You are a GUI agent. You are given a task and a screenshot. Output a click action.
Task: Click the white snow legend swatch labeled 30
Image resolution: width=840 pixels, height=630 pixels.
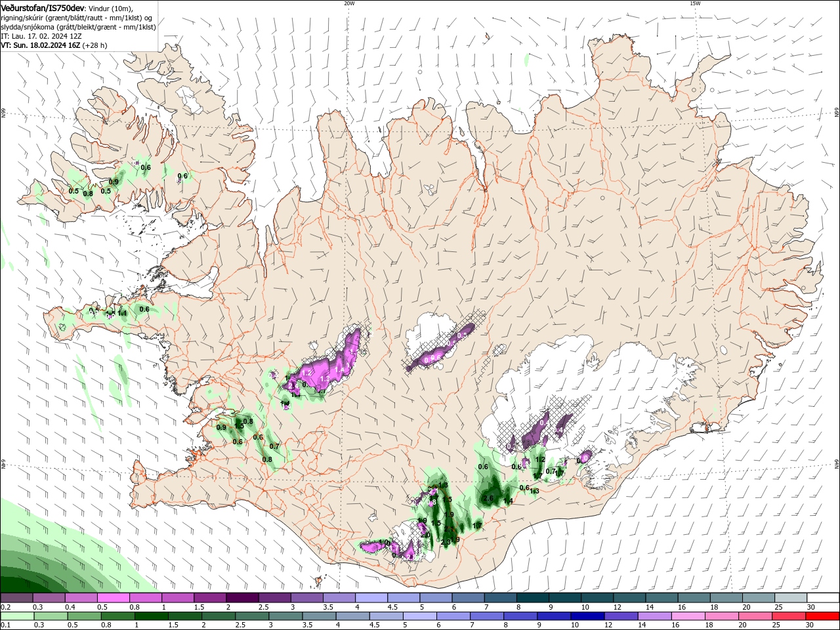(x=822, y=598)
